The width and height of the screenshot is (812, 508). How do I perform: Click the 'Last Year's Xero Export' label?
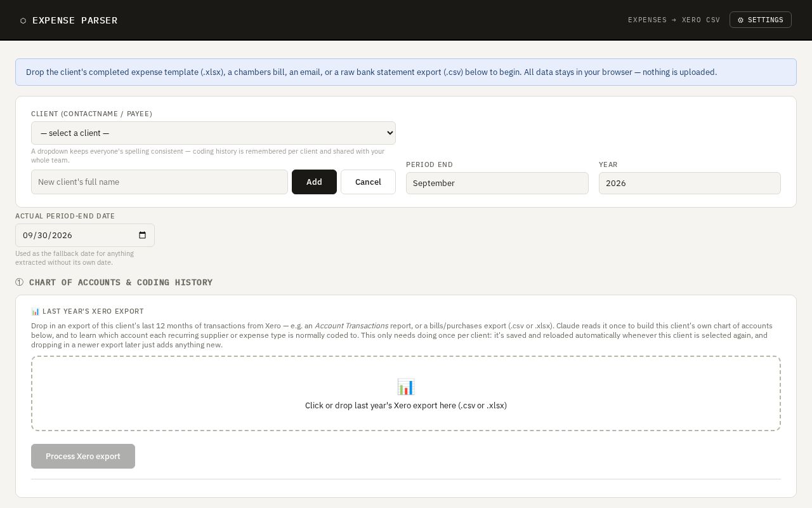click(88, 311)
